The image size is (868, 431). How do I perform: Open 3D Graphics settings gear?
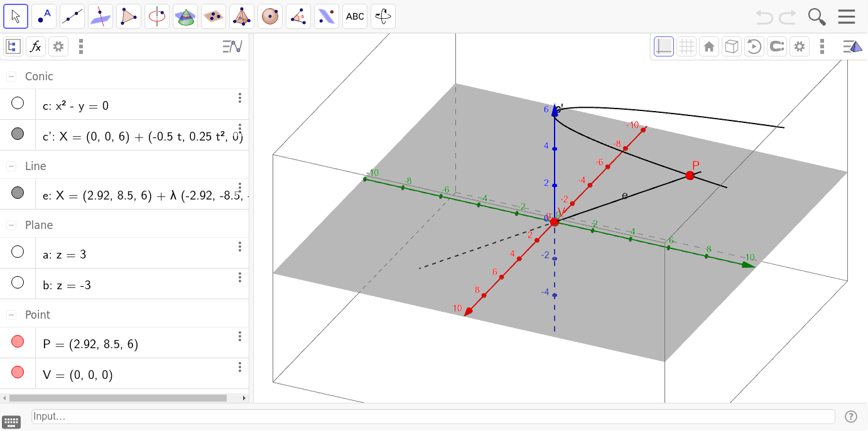tap(800, 46)
